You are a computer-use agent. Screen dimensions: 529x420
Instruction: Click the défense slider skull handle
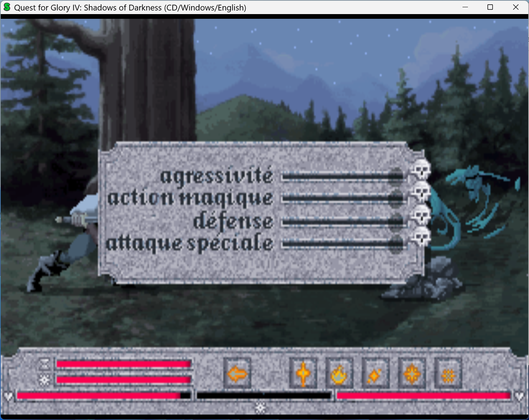(421, 215)
